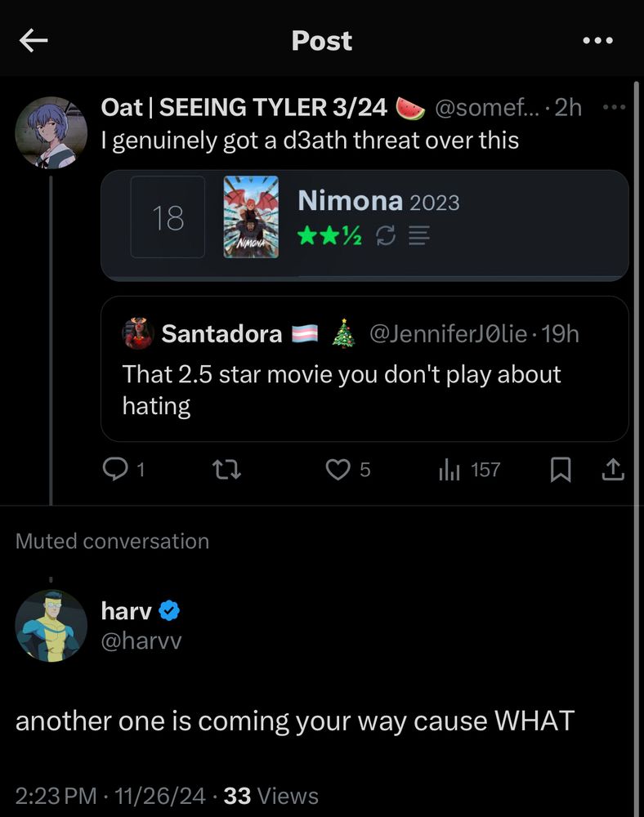Click the 33 Views count
644x817 pixels.
(271, 796)
